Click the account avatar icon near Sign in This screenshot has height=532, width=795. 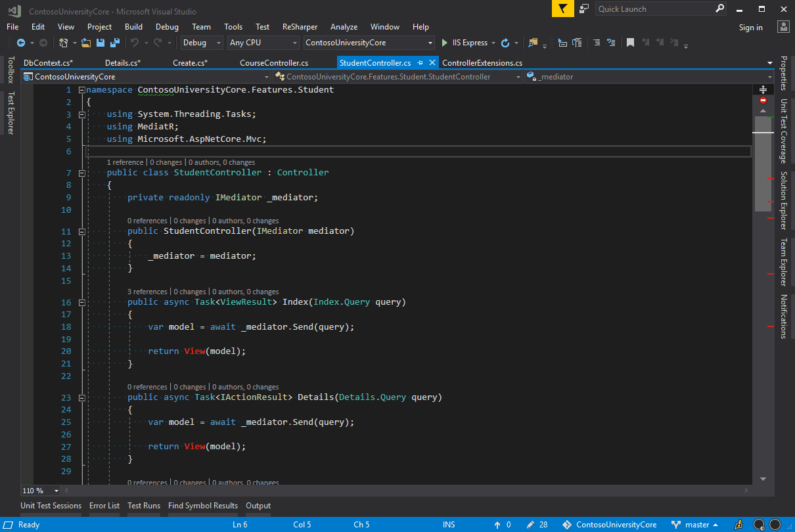pyautogui.click(x=783, y=27)
